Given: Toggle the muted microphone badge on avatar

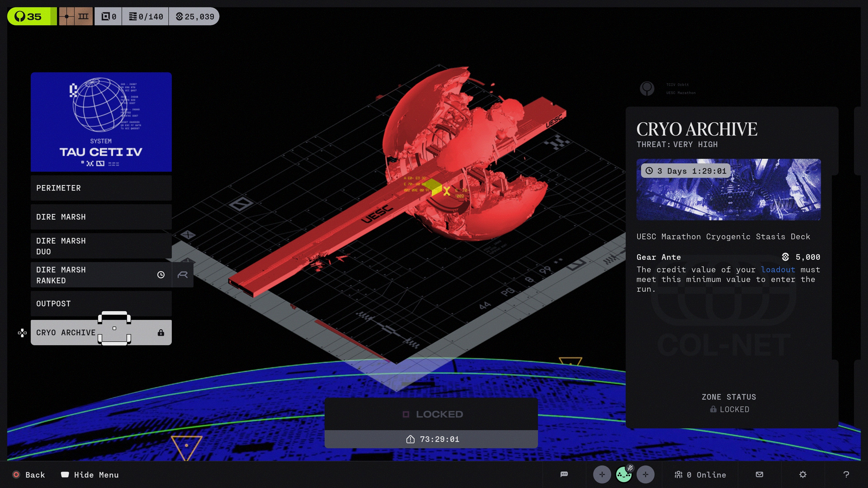Looking at the screenshot, I should pos(630,468).
